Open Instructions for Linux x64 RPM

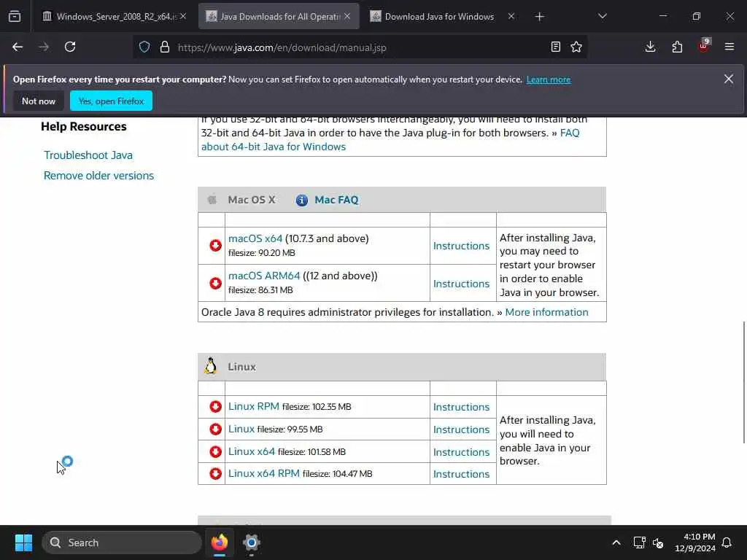pos(461,474)
